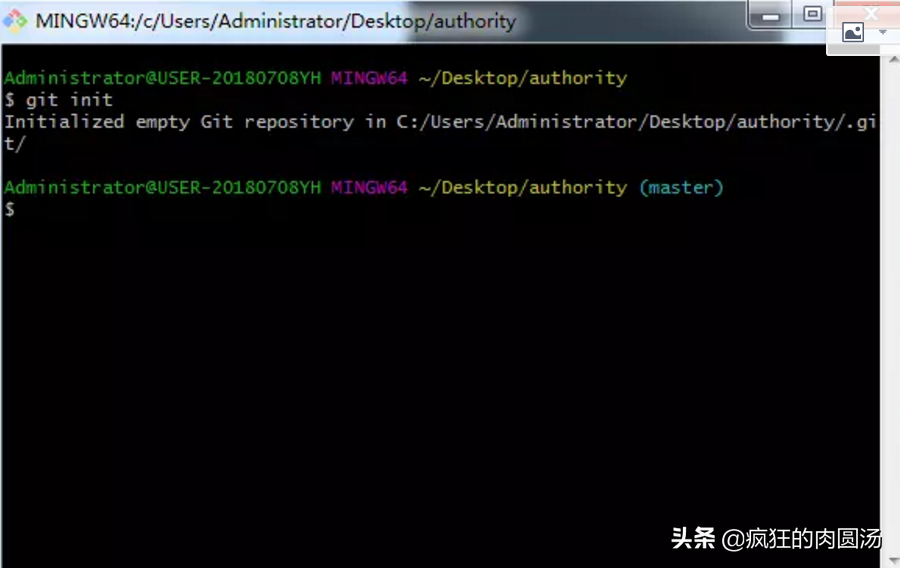Screen dimensions: 900x568
Task: Click the cyan (master) branch label
Action: coord(681,188)
